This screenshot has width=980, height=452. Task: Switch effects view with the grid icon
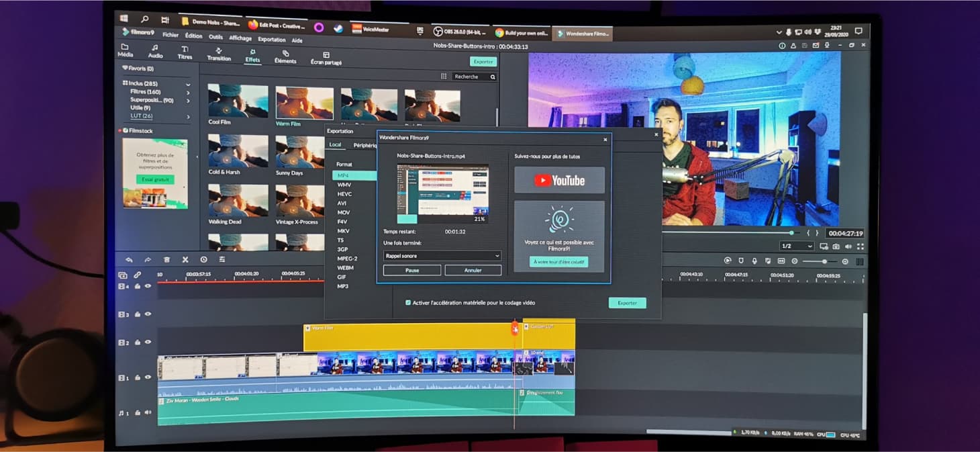pos(444,77)
